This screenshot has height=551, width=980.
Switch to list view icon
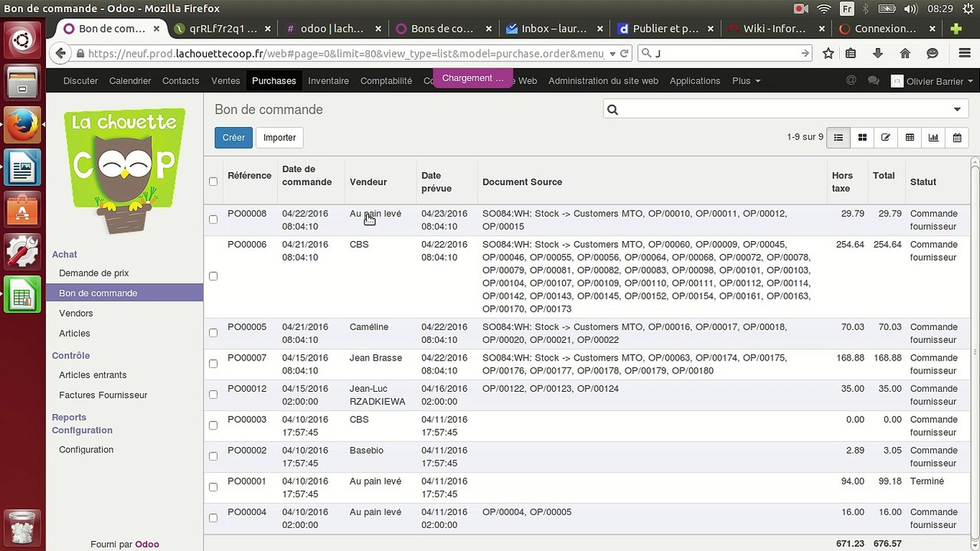point(838,138)
